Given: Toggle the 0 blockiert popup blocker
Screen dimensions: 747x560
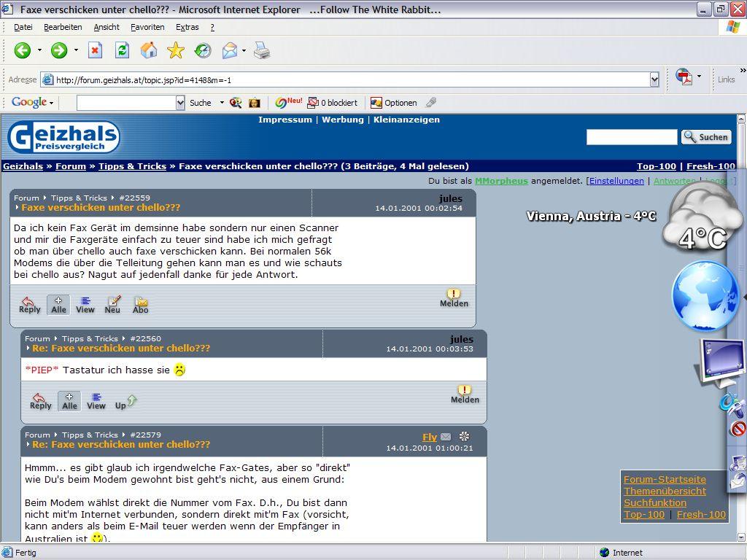Looking at the screenshot, I should click(x=333, y=103).
